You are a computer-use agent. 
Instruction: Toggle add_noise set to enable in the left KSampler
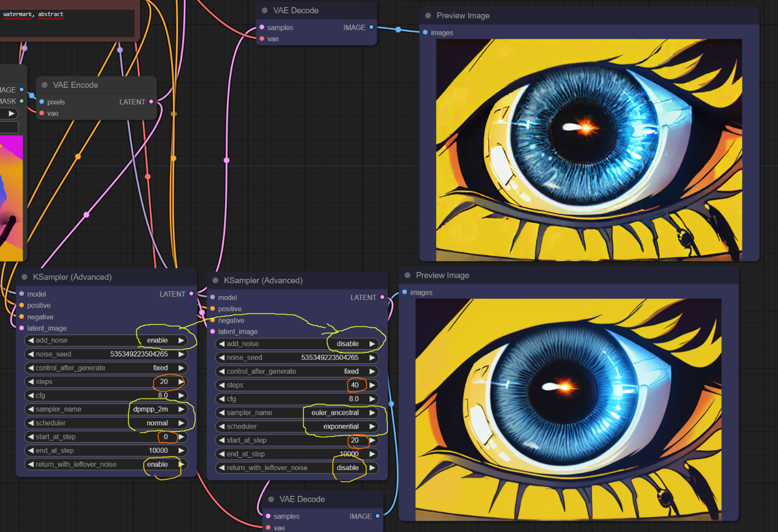(106, 340)
